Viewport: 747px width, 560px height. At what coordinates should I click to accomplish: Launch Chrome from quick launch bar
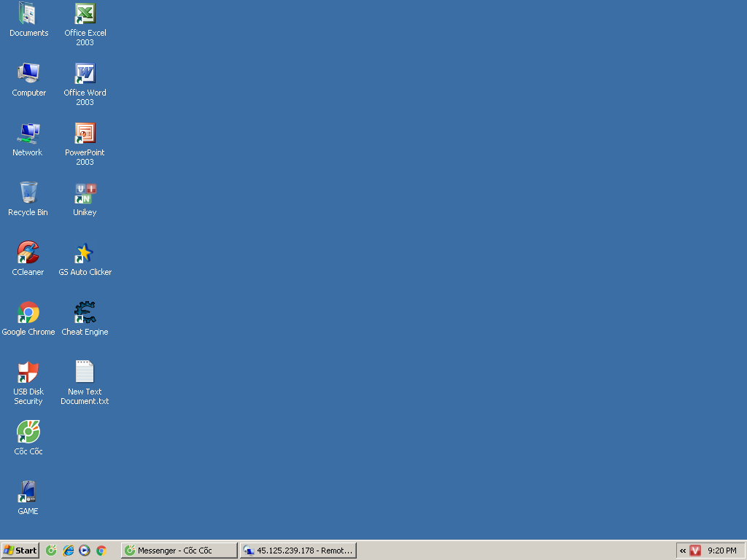point(101,551)
